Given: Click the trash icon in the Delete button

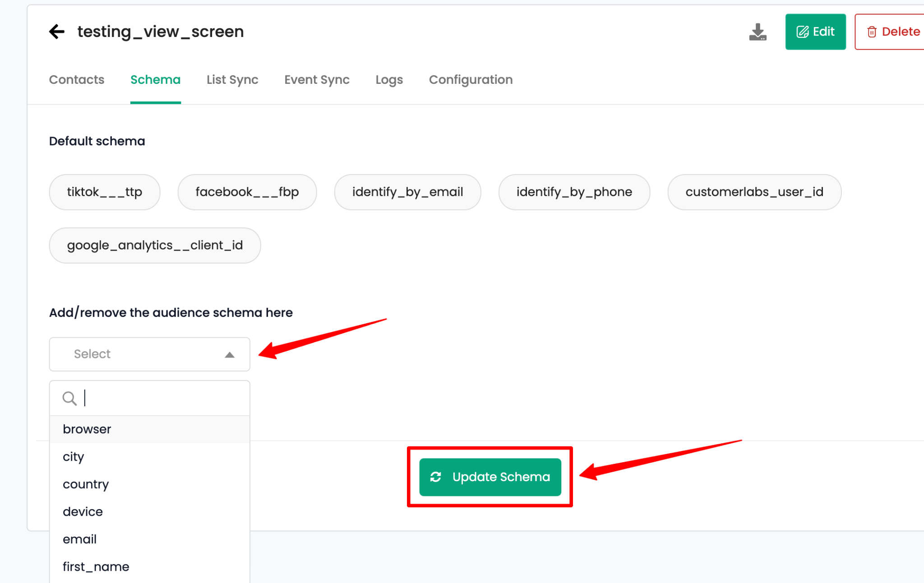Looking at the screenshot, I should pyautogui.click(x=872, y=32).
